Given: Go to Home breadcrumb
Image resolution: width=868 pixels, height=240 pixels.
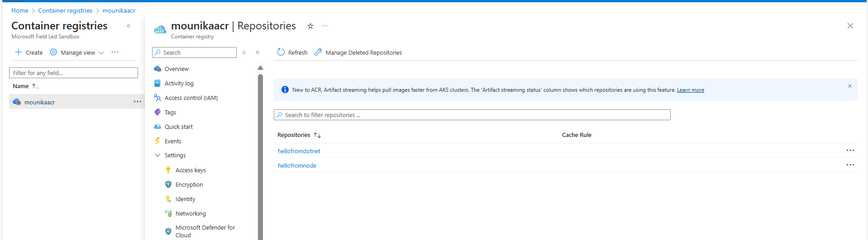Looking at the screenshot, I should click(x=19, y=10).
